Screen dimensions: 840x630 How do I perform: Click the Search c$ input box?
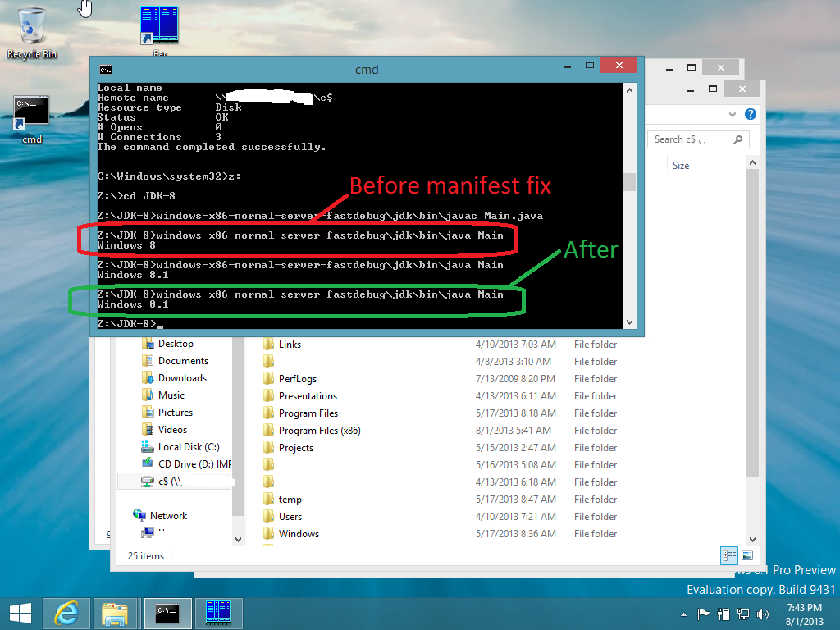(x=689, y=139)
